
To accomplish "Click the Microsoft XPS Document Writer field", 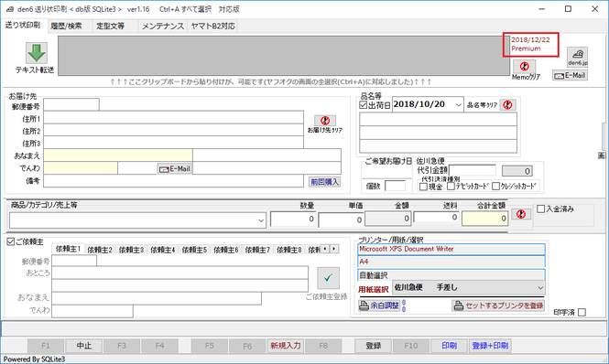I will pos(451,249).
